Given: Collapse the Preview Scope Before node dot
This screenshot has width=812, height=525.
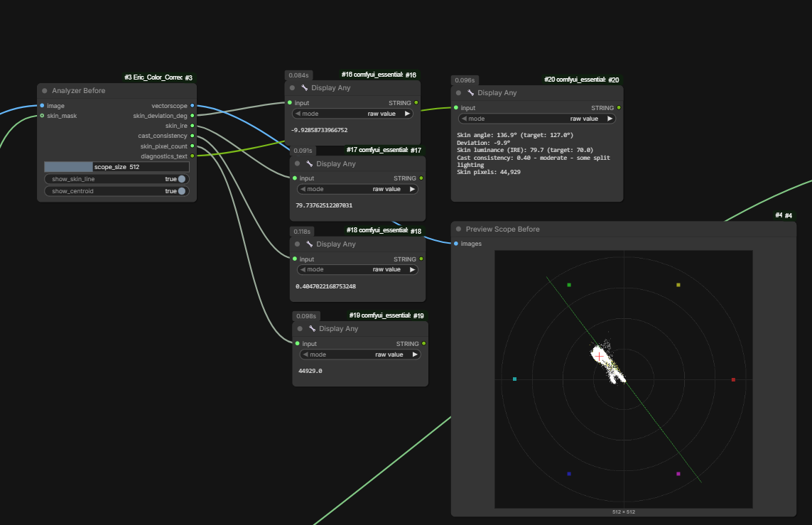Looking at the screenshot, I should (458, 229).
